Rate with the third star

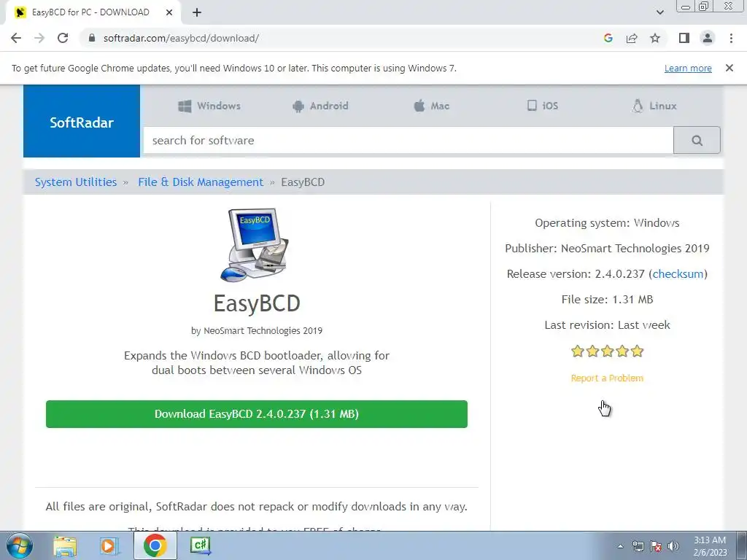608,351
